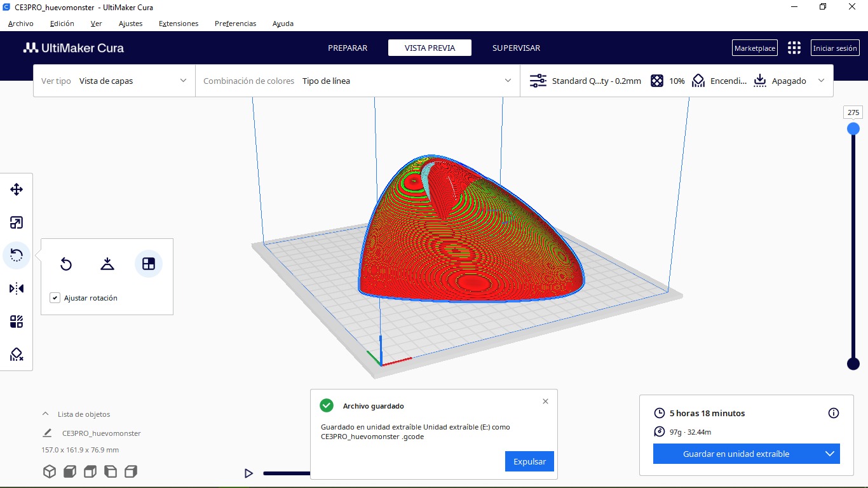Click the bottom layer slider handle
The image size is (868, 488).
(853, 363)
